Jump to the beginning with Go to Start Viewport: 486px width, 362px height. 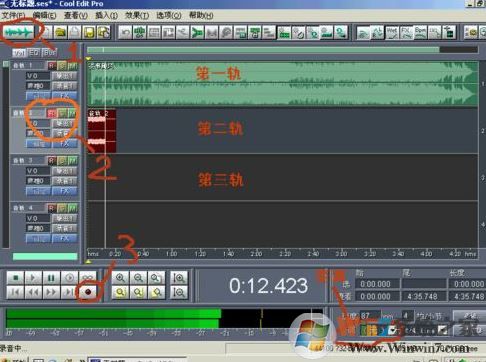pyautogui.click(x=15, y=292)
